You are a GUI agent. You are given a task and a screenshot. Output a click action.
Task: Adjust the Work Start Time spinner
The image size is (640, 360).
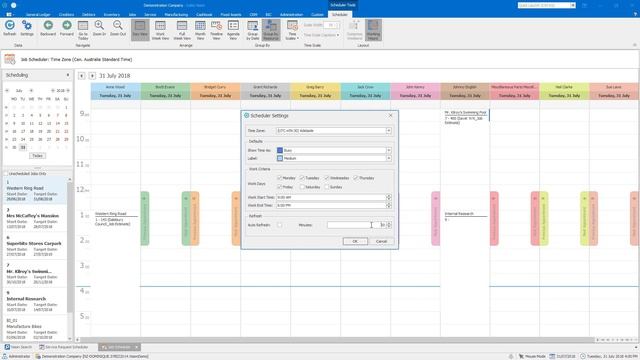389,197
